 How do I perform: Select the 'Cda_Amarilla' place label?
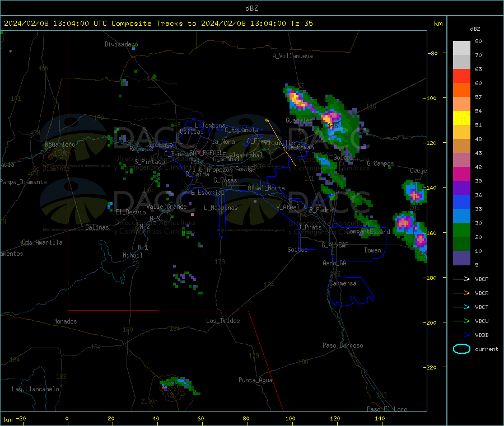pos(42,242)
